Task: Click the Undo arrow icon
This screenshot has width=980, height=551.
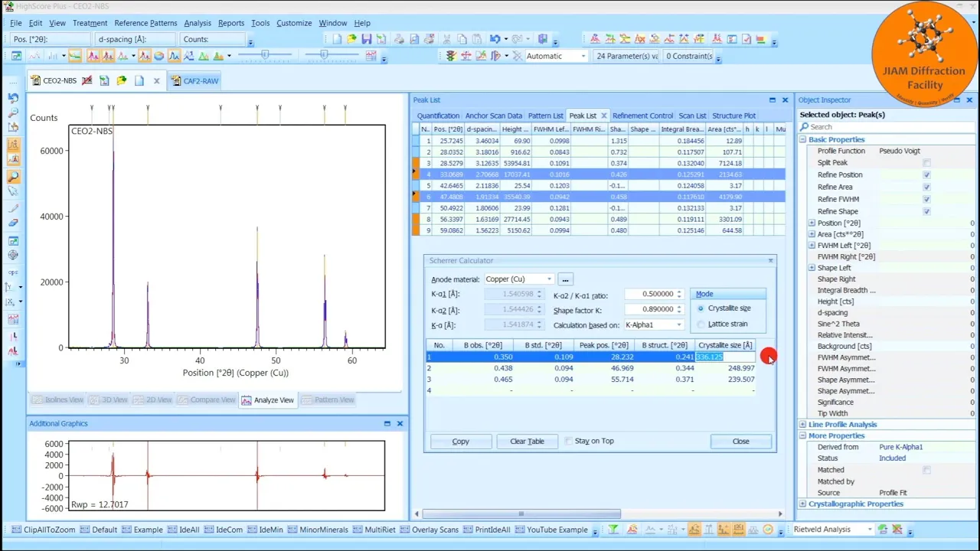Action: coord(495,39)
